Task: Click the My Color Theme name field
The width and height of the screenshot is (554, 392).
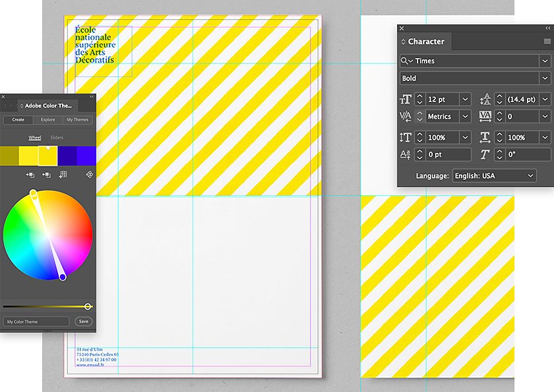Action: pos(36,322)
